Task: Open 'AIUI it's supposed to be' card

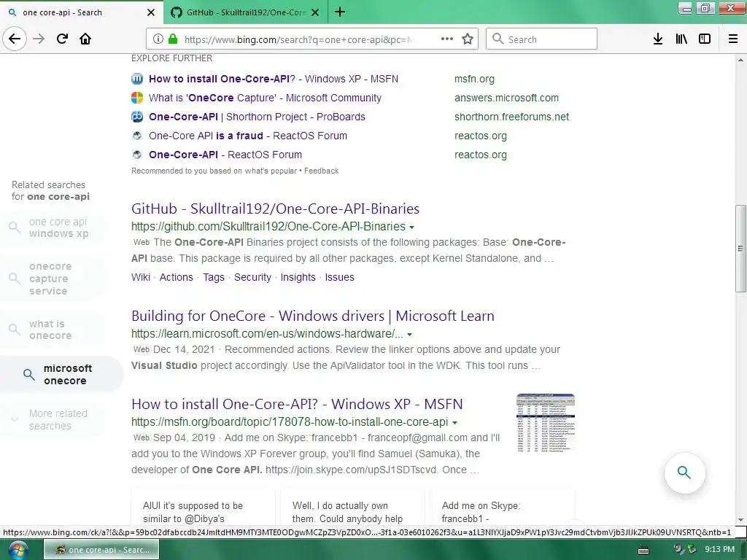Action: click(x=203, y=506)
